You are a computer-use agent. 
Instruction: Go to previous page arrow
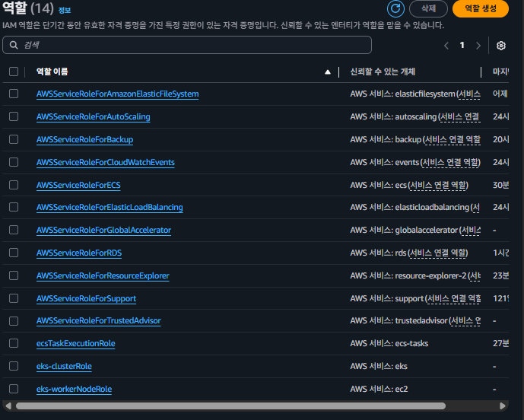[x=446, y=46]
